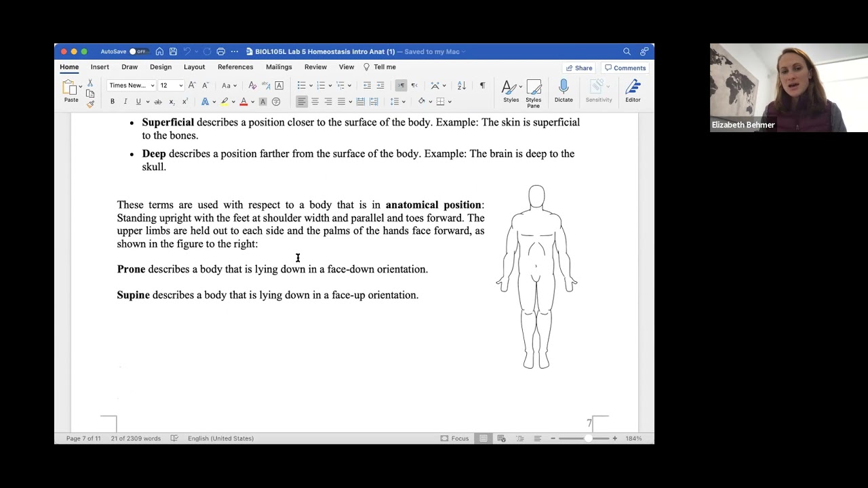Open the Change Case Aa dropdown
868x488 pixels.
(229, 85)
